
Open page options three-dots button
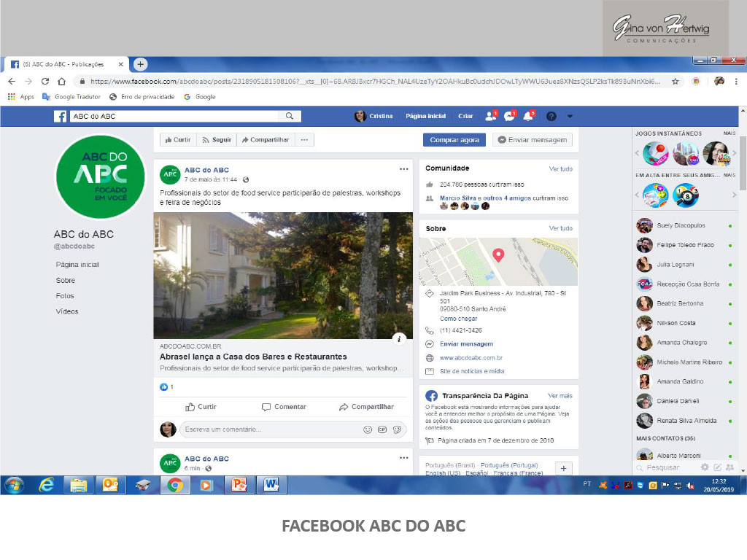tap(304, 140)
